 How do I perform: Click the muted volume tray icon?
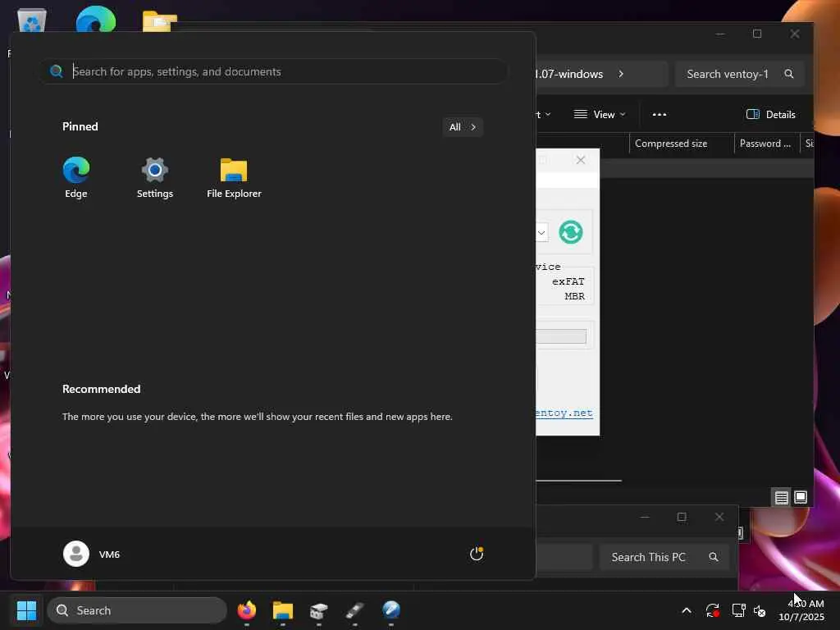click(760, 610)
